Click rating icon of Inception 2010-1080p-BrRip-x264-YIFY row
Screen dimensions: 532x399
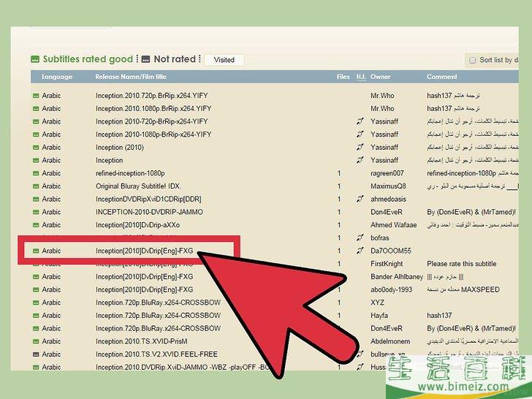tap(36, 134)
